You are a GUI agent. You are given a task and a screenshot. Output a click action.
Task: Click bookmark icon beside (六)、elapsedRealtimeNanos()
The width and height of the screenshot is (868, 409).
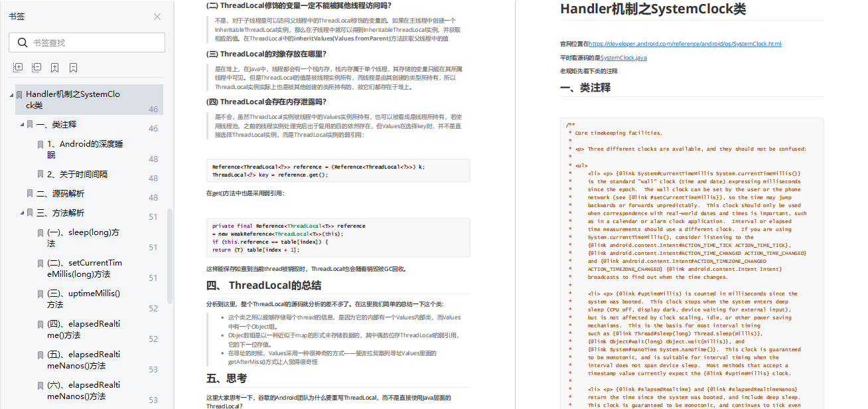click(x=40, y=386)
